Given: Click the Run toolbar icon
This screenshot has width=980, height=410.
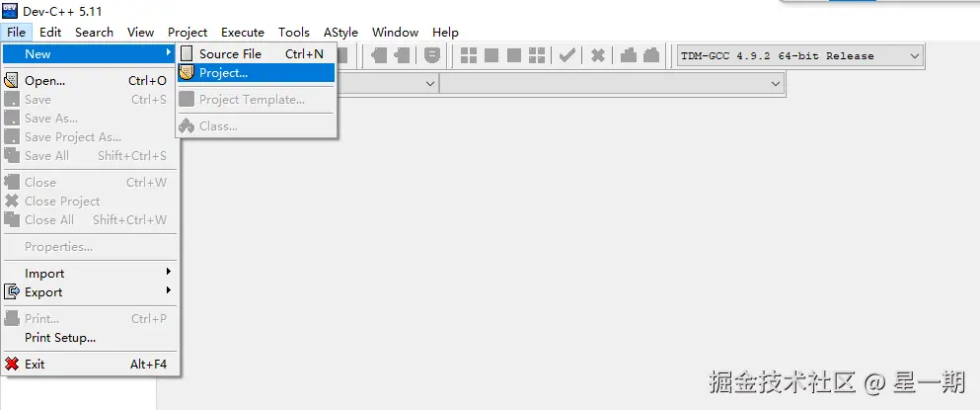Looking at the screenshot, I should point(491,55).
